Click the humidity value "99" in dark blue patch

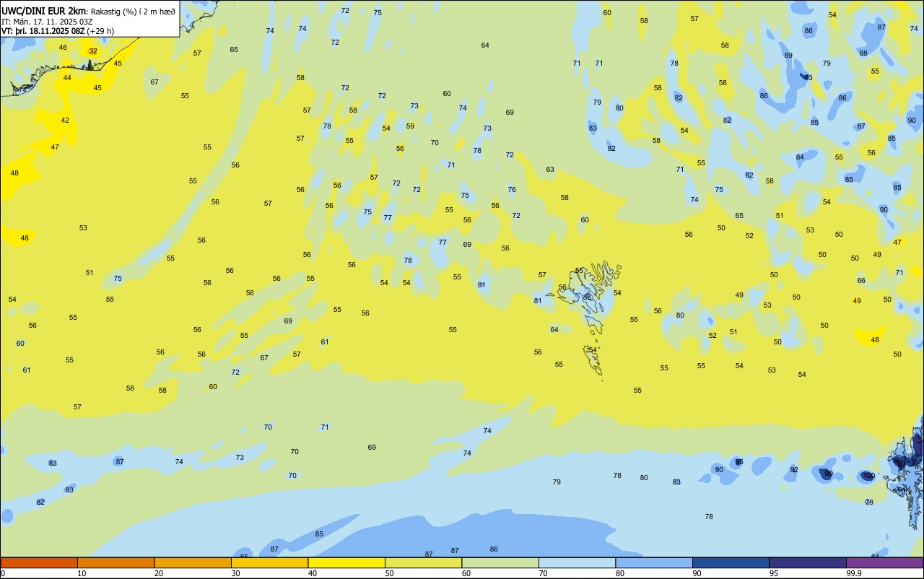pos(829,474)
